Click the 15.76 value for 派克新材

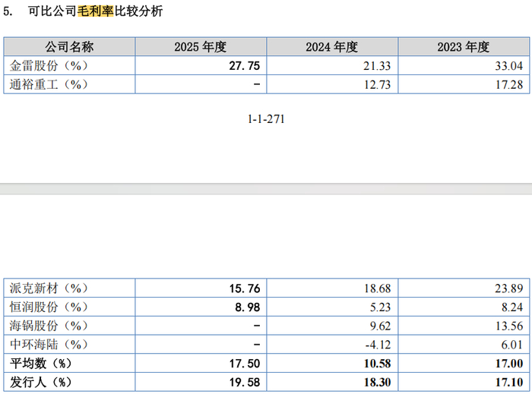[x=245, y=288]
